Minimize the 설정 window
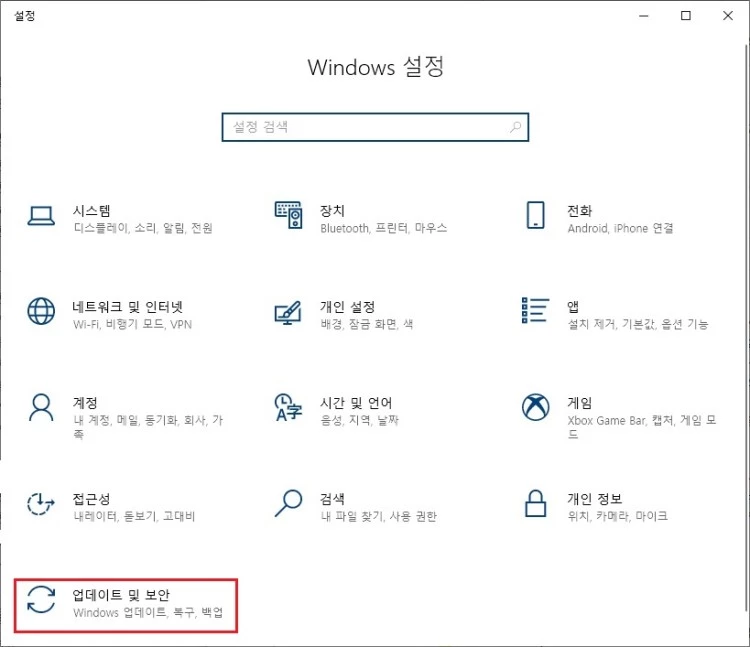Image resolution: width=750 pixels, height=647 pixels. pos(644,16)
